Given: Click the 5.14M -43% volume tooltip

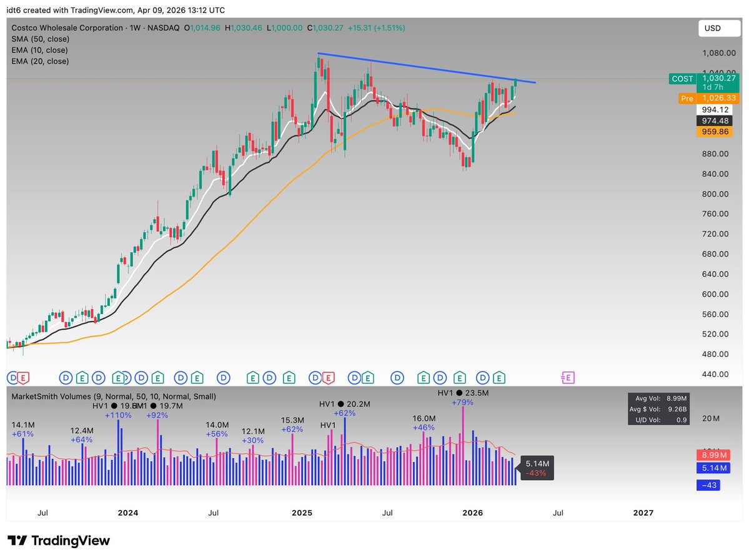Looking at the screenshot, I should (537, 468).
